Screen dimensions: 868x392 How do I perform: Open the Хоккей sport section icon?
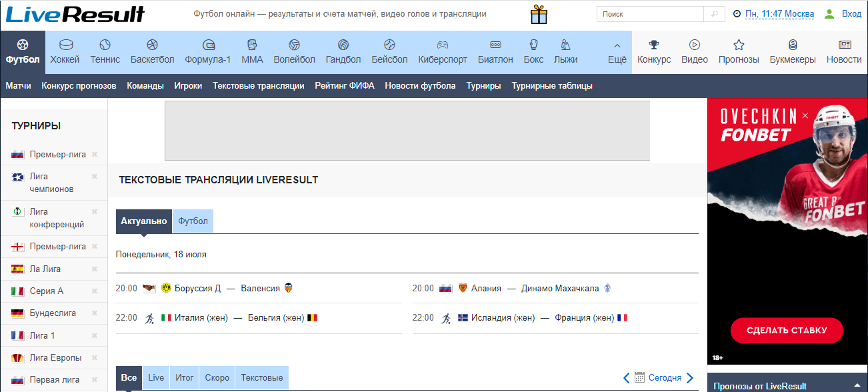(65, 45)
